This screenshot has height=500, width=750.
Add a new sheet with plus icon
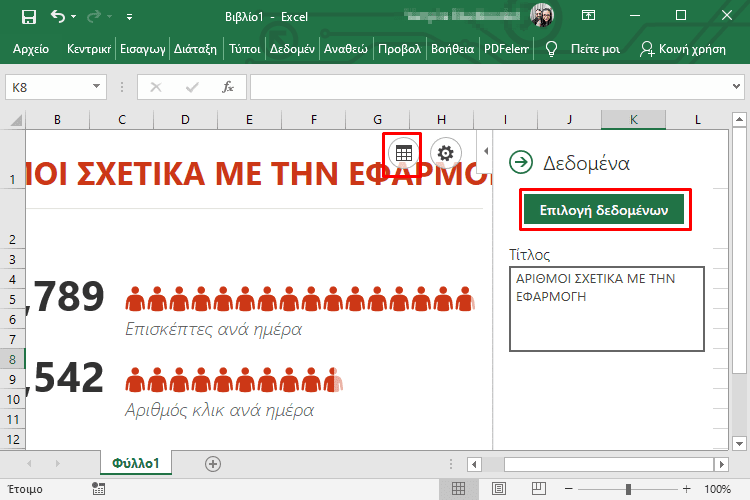tap(212, 463)
